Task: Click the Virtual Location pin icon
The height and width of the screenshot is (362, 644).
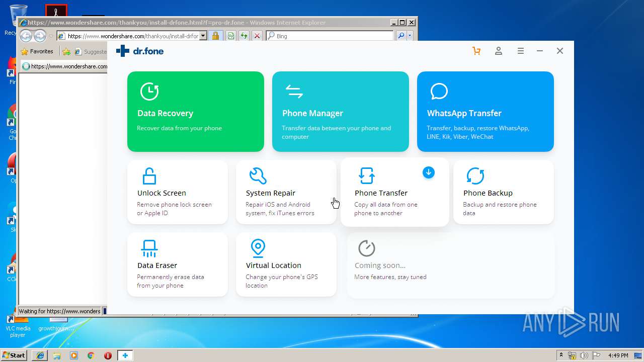Action: [258, 248]
